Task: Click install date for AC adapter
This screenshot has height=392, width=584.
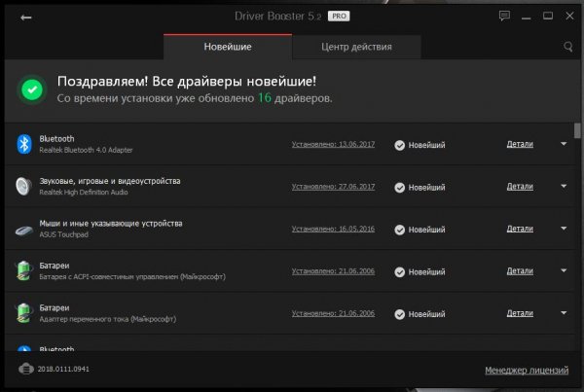Action: click(333, 313)
